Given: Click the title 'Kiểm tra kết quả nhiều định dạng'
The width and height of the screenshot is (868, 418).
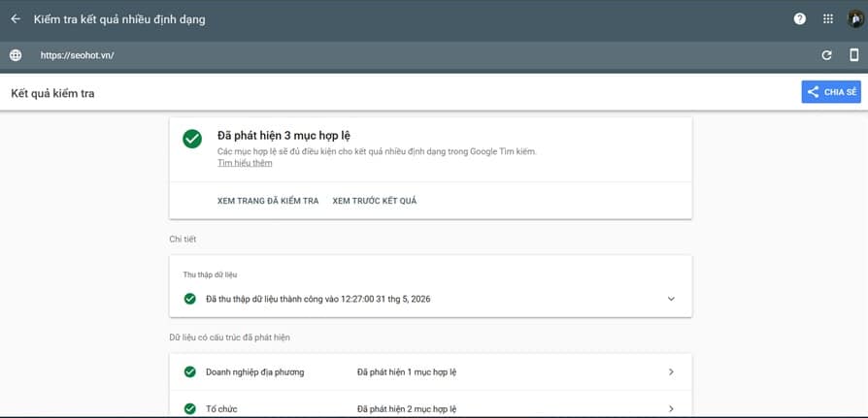Looking at the screenshot, I should point(119,19).
